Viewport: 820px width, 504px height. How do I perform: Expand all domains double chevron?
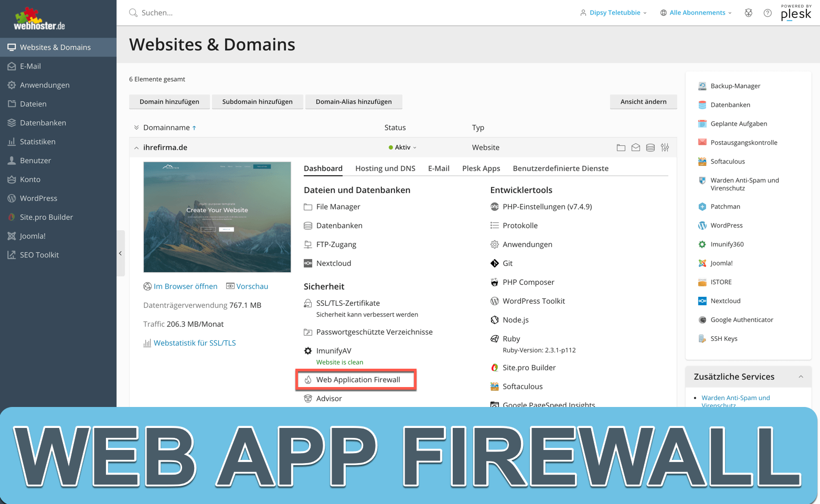point(136,127)
